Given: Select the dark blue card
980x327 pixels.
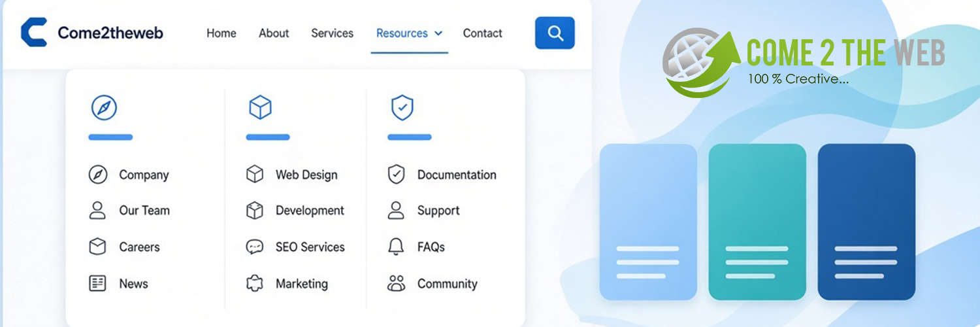Looking at the screenshot, I should point(866,222).
